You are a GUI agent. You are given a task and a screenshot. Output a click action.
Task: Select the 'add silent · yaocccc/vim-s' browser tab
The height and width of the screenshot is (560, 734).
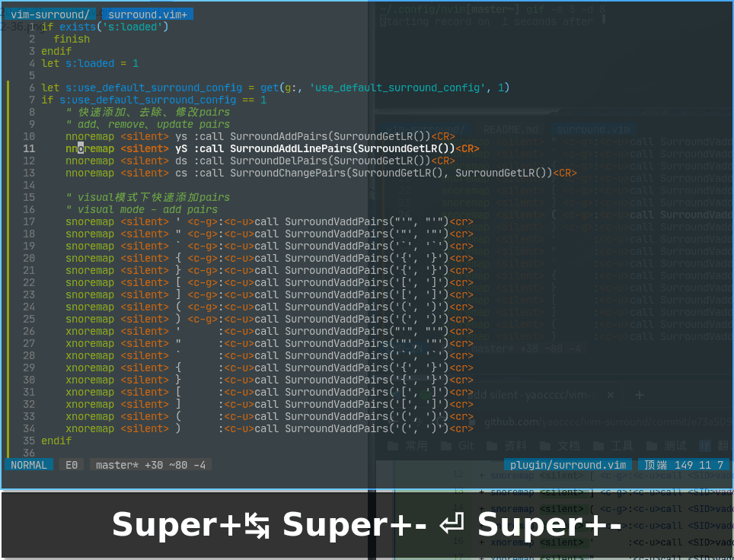click(x=532, y=395)
